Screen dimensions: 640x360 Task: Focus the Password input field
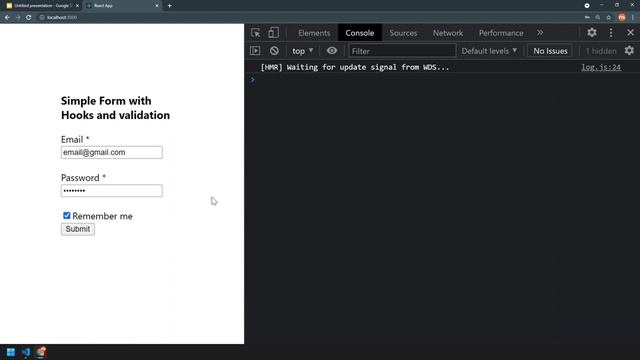click(111, 191)
